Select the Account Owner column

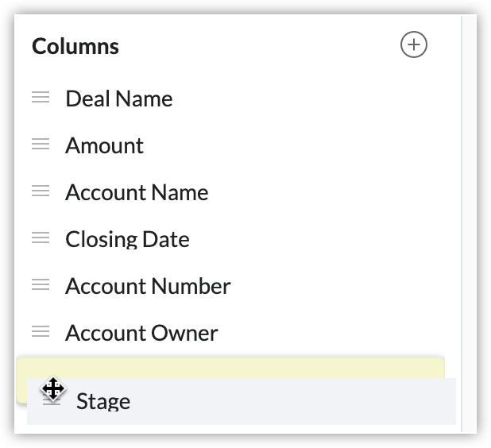tap(141, 333)
